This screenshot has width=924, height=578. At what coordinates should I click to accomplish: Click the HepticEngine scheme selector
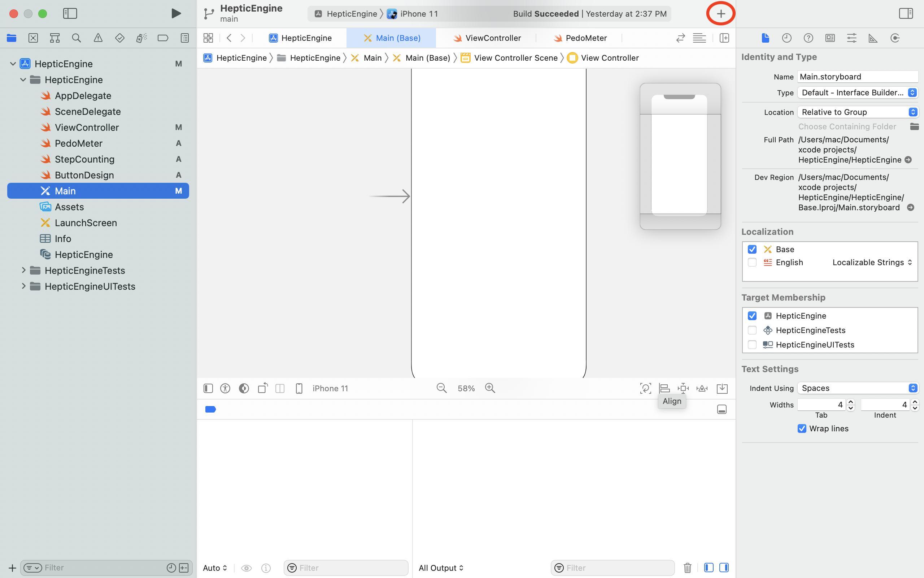pos(345,14)
